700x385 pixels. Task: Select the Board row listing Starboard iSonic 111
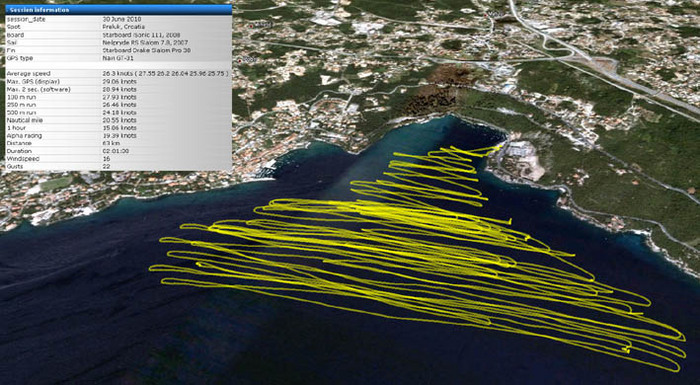(x=118, y=35)
